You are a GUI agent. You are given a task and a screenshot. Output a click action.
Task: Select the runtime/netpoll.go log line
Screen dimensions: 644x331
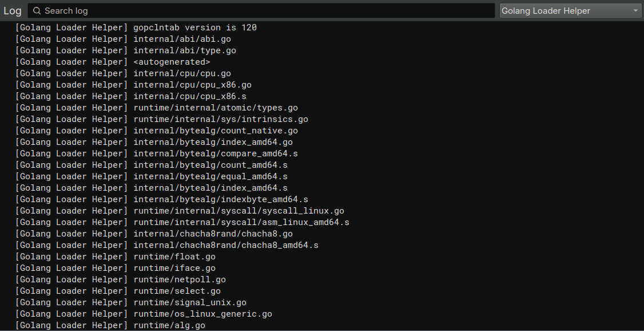(x=120, y=279)
